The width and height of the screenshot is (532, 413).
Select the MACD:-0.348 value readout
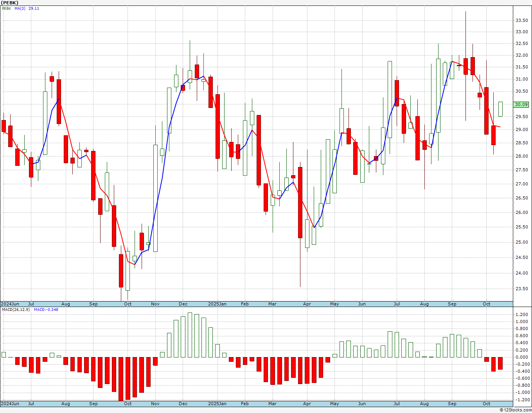tap(46, 310)
